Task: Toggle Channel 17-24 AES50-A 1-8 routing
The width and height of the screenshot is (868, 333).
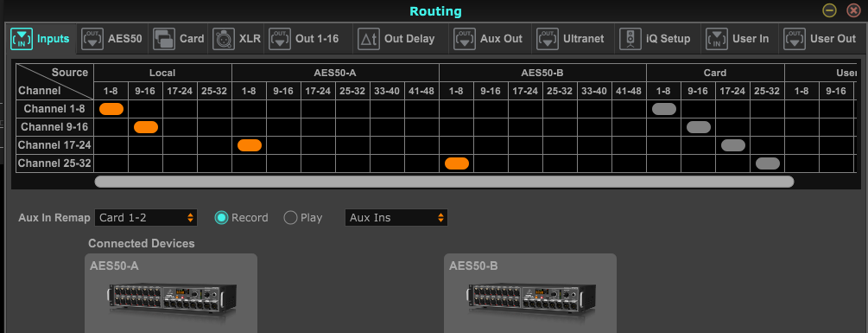Action: point(249,145)
